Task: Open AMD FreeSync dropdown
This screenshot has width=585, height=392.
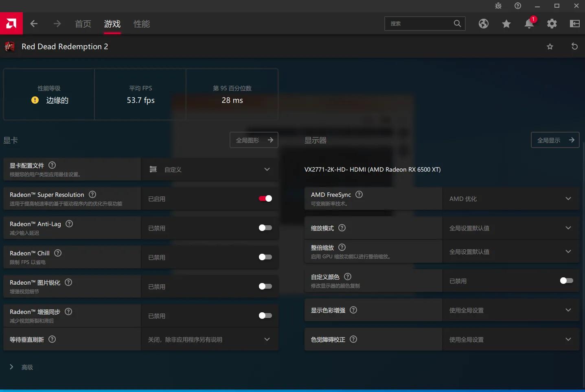Action: [510, 199]
